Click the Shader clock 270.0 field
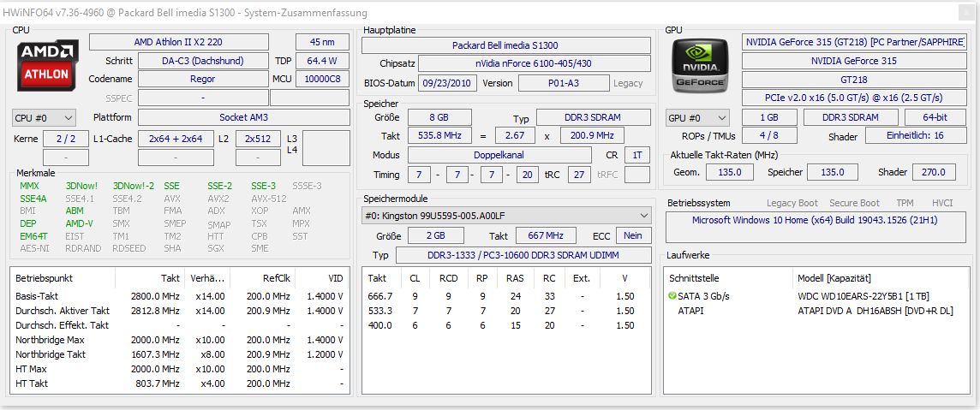980x410 pixels. click(934, 172)
